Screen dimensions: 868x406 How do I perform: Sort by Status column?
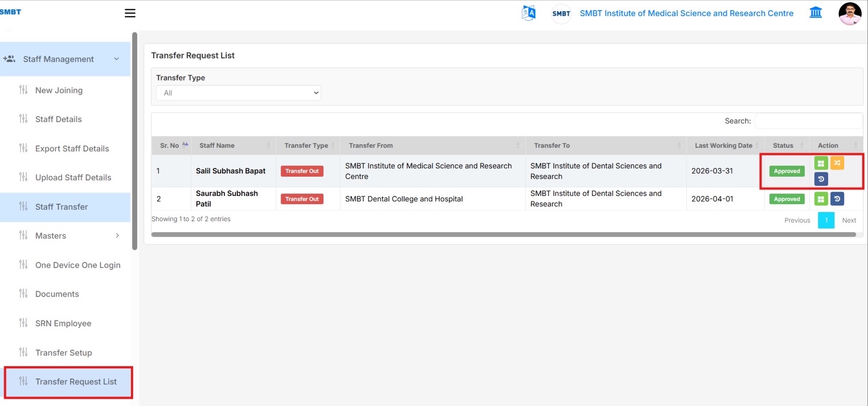[787, 145]
